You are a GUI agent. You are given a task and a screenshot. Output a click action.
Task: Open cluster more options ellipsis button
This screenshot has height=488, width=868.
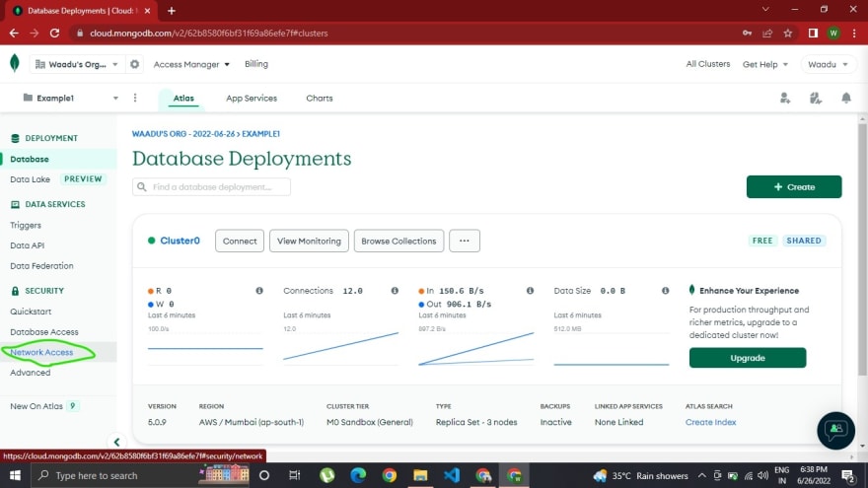pos(465,241)
